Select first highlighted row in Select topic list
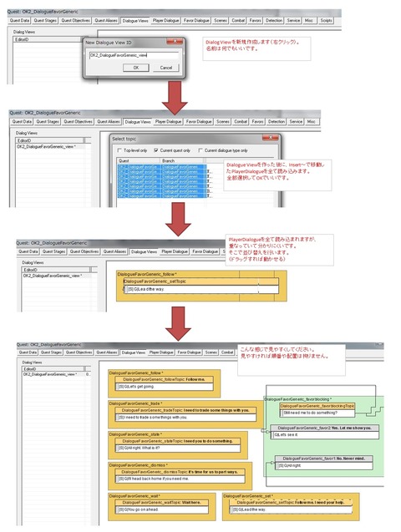 tap(162, 166)
